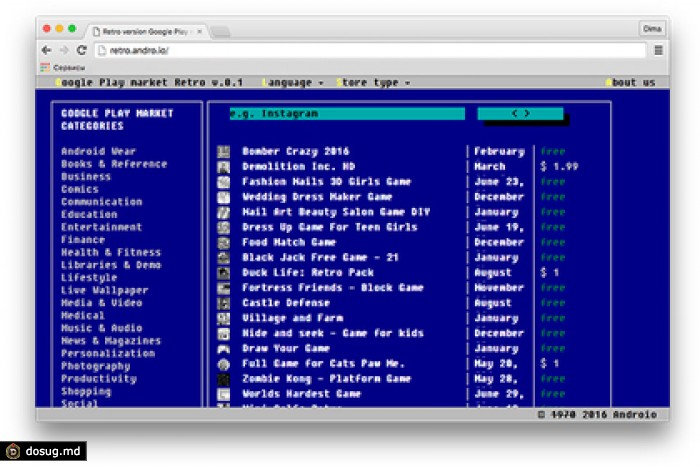Screen dimensions: 700x466
Task: Click the Worlds Hardest Game title
Action: (x=301, y=394)
